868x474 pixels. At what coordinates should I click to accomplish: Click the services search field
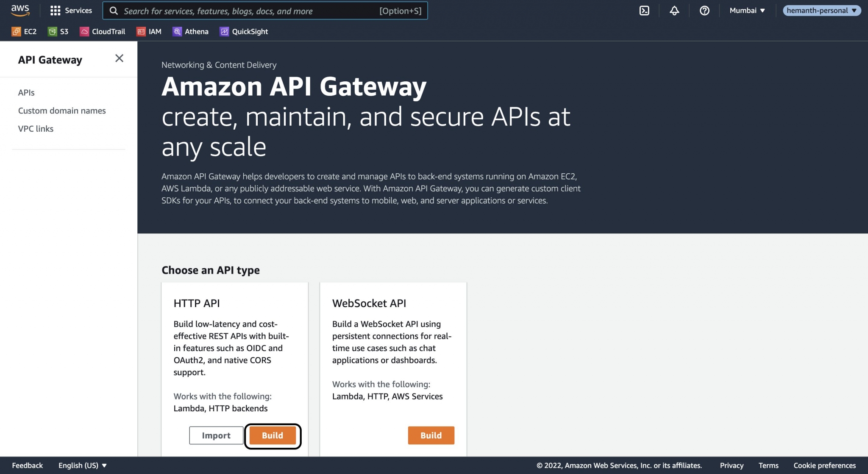pyautogui.click(x=266, y=11)
